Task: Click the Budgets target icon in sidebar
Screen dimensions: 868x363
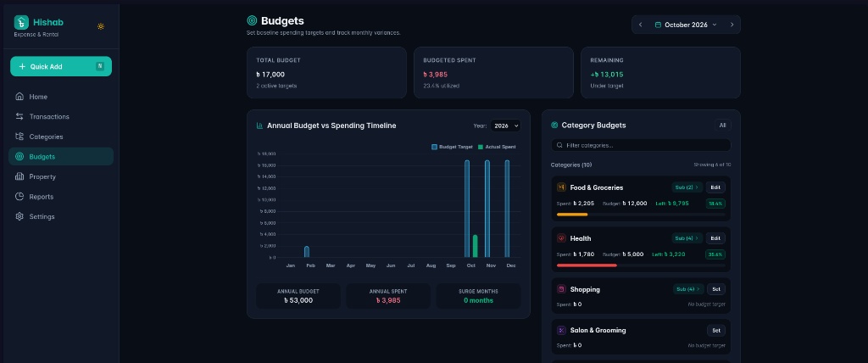Action: click(19, 156)
